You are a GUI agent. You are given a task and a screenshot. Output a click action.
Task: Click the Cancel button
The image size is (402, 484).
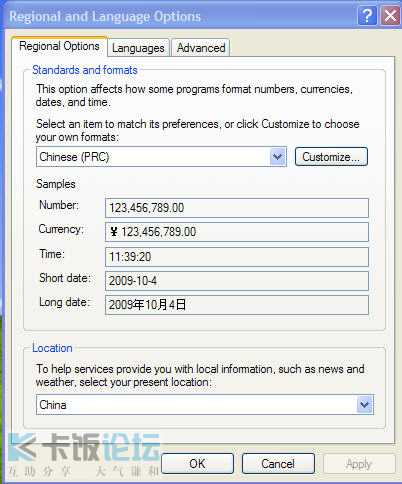click(x=278, y=464)
